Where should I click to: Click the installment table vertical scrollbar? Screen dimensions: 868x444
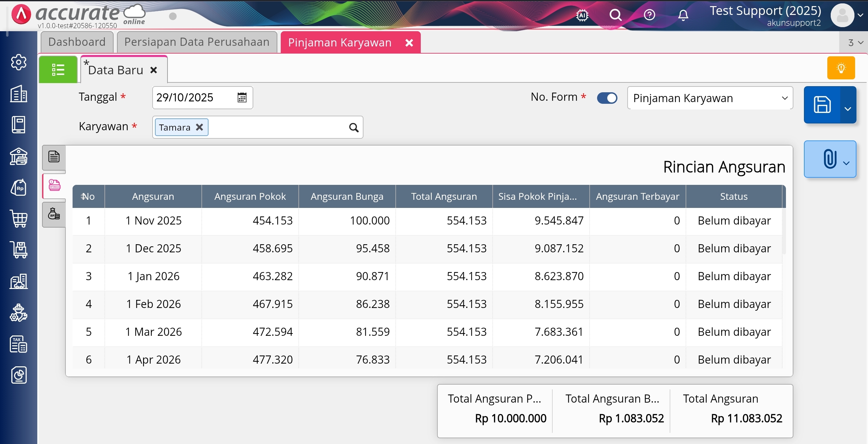[x=784, y=231]
